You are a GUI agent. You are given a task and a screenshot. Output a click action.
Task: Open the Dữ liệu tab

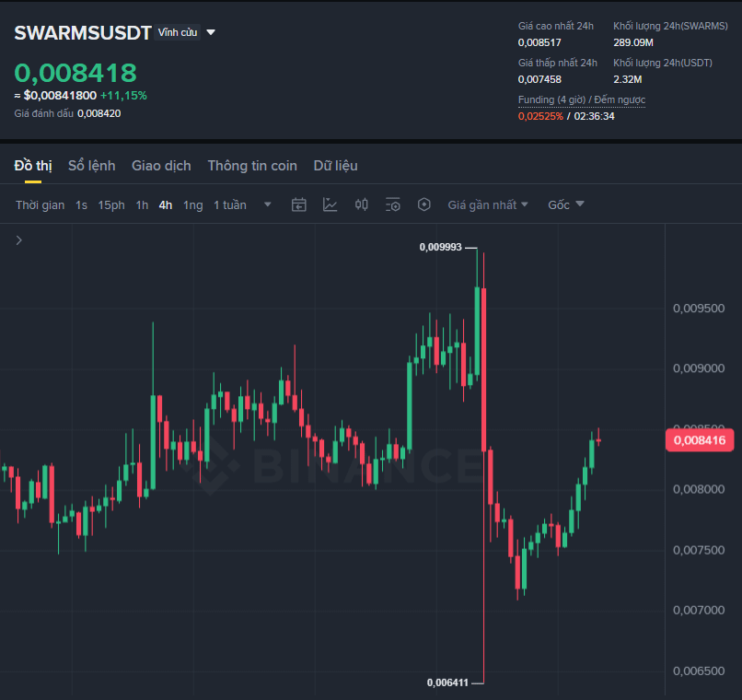335,166
